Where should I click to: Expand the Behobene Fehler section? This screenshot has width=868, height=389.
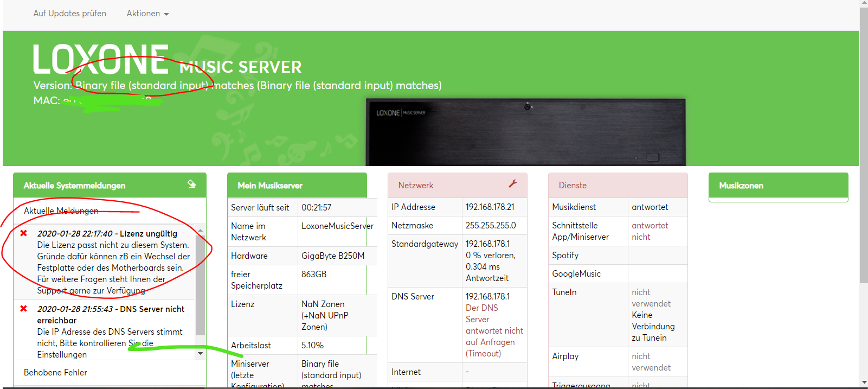[55, 372]
